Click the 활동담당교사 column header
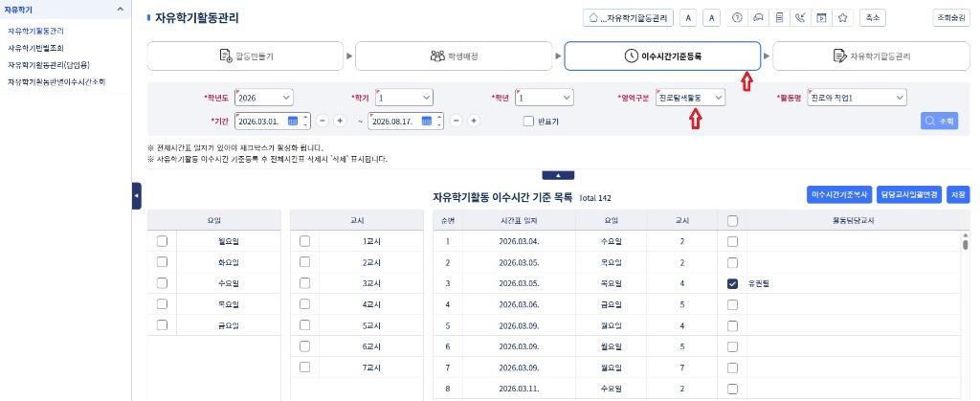Screen dimensions: 980x401 [853, 220]
